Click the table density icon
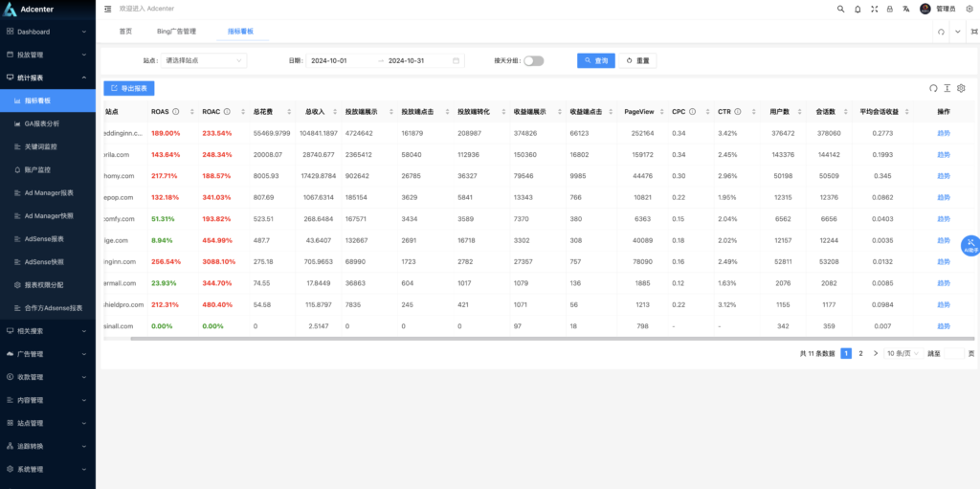 [x=947, y=88]
